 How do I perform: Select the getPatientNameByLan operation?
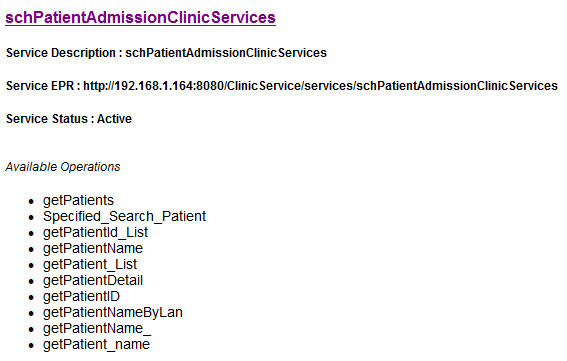[113, 313]
